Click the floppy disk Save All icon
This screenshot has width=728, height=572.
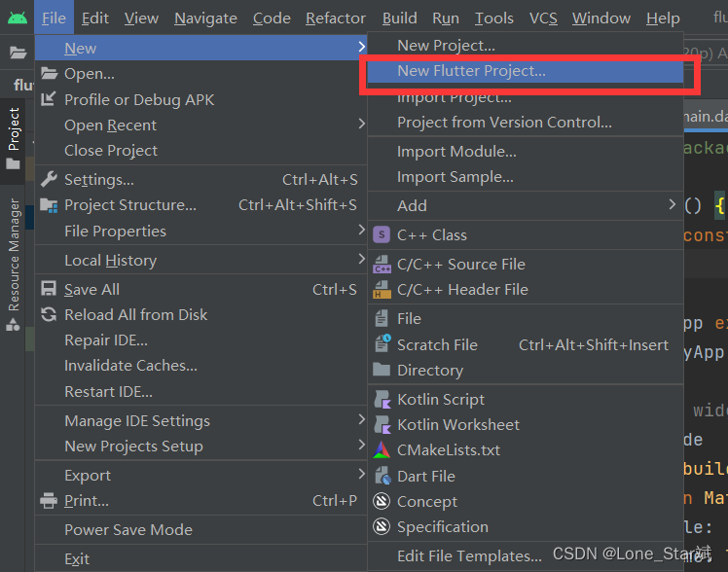(49, 289)
